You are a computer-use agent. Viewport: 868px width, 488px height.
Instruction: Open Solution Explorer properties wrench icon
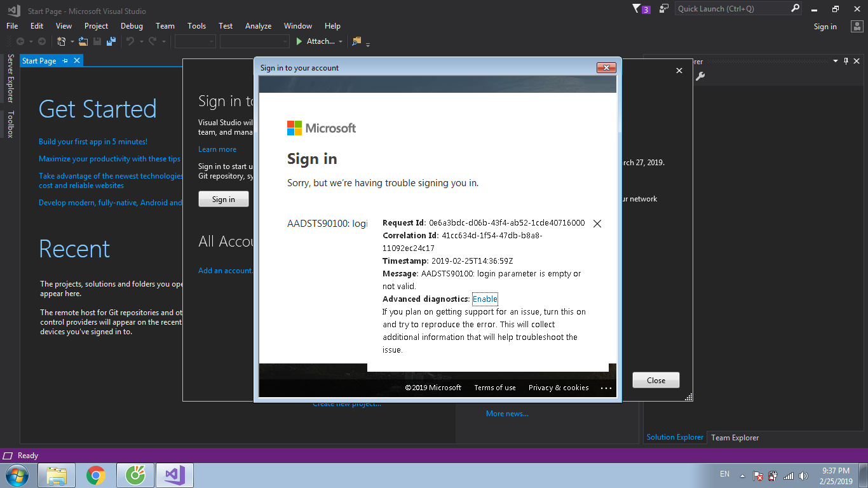coord(700,76)
